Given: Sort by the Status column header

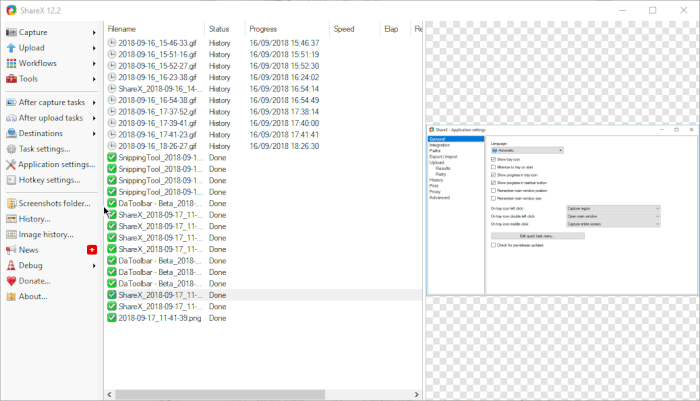Looking at the screenshot, I should tap(225, 29).
